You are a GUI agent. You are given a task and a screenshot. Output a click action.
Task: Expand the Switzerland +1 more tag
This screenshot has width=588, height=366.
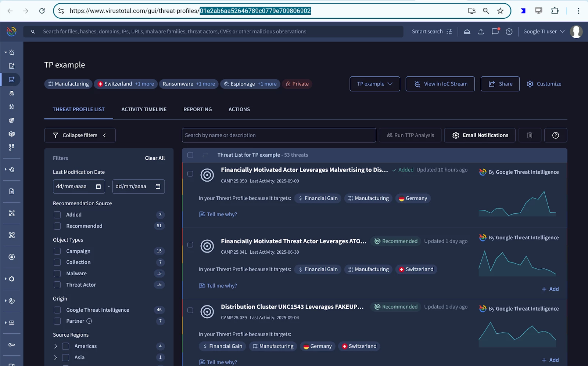pyautogui.click(x=144, y=84)
